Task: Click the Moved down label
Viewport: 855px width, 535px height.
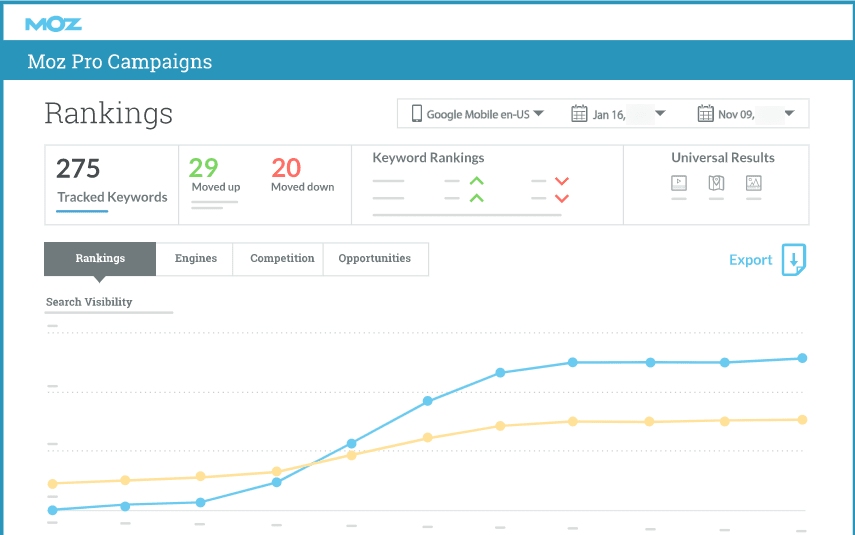Action: tap(303, 187)
